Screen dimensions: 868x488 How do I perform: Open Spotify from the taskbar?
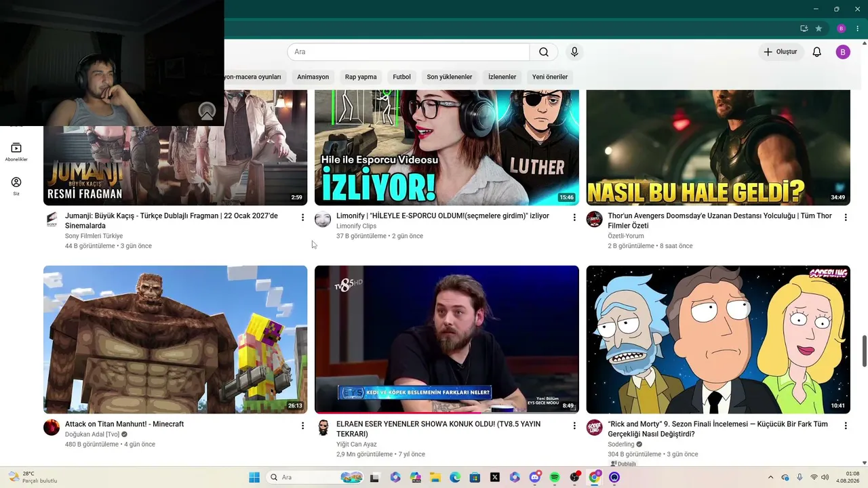(x=555, y=477)
